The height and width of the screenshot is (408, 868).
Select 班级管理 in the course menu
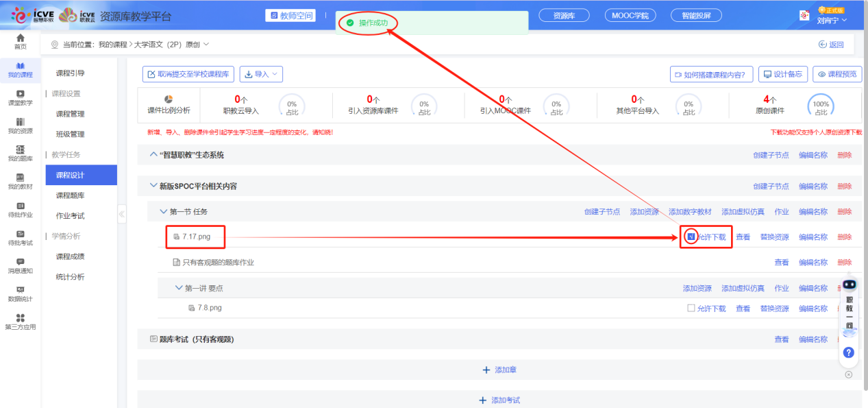pyautogui.click(x=70, y=134)
